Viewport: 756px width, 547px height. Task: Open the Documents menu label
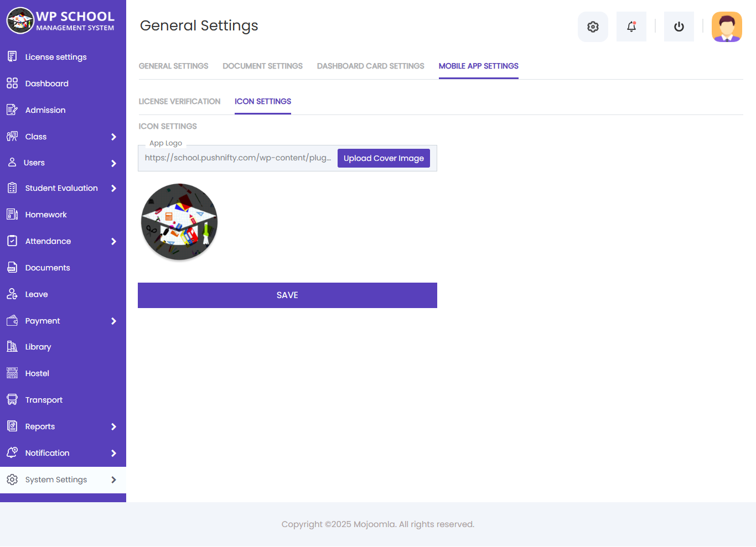48,268
